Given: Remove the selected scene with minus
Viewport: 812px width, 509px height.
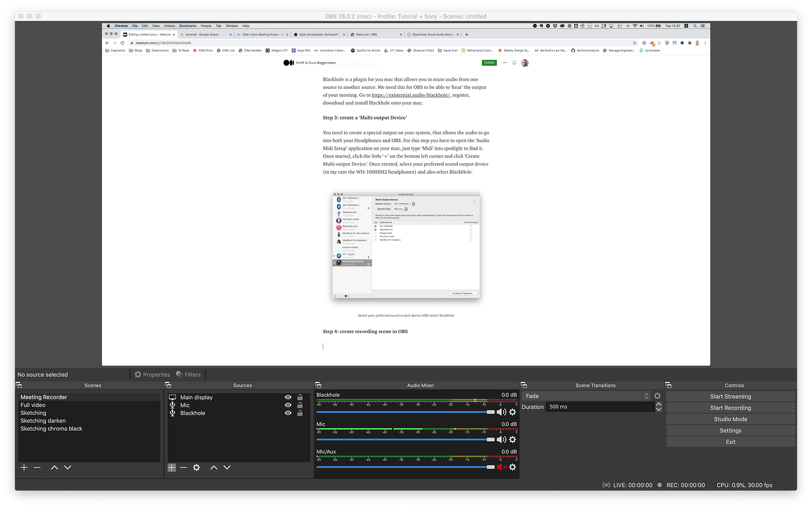Looking at the screenshot, I should (x=37, y=467).
